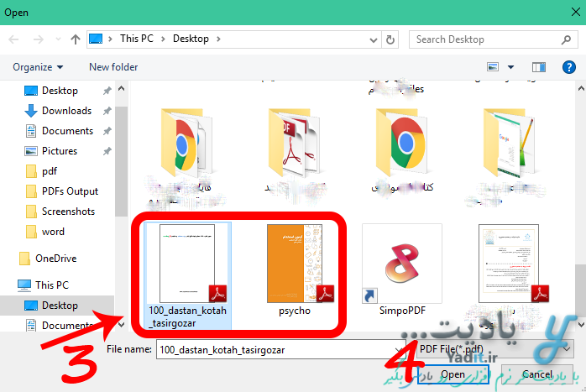Select the folder with pencil and document

point(510,144)
